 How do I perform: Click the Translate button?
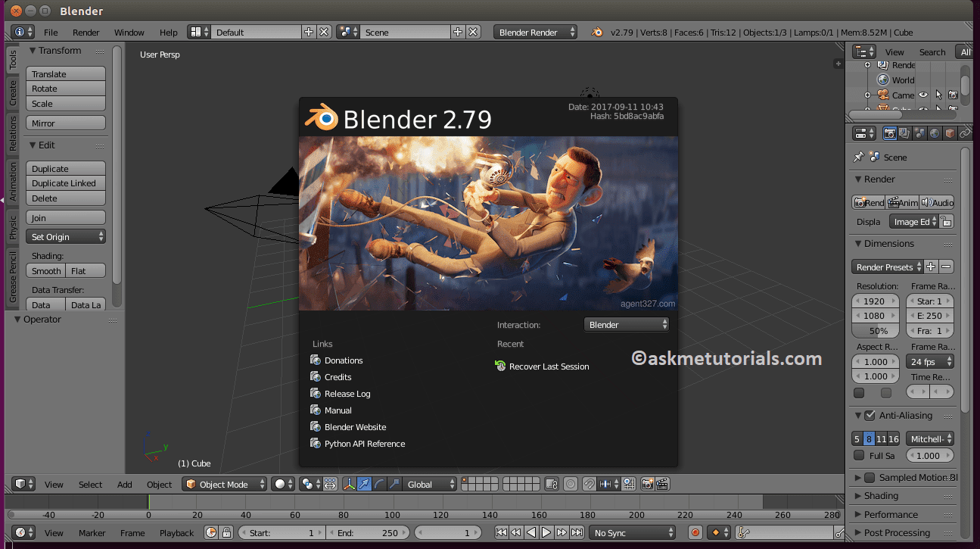66,73
